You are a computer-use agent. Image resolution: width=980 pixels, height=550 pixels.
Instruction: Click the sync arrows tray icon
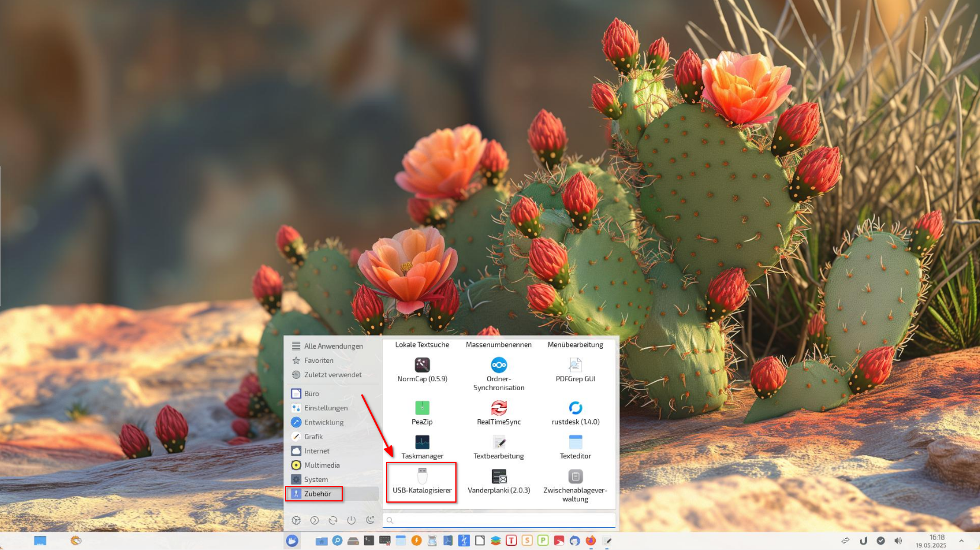pyautogui.click(x=846, y=541)
